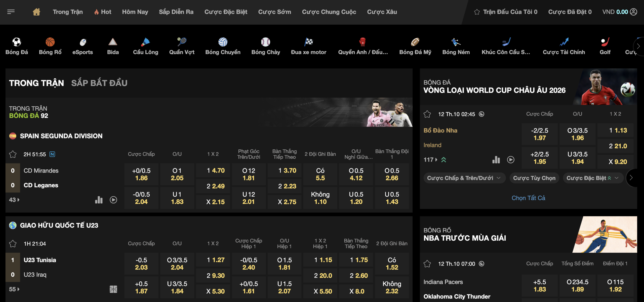Expand the 43 more markets arrow

pos(14,200)
